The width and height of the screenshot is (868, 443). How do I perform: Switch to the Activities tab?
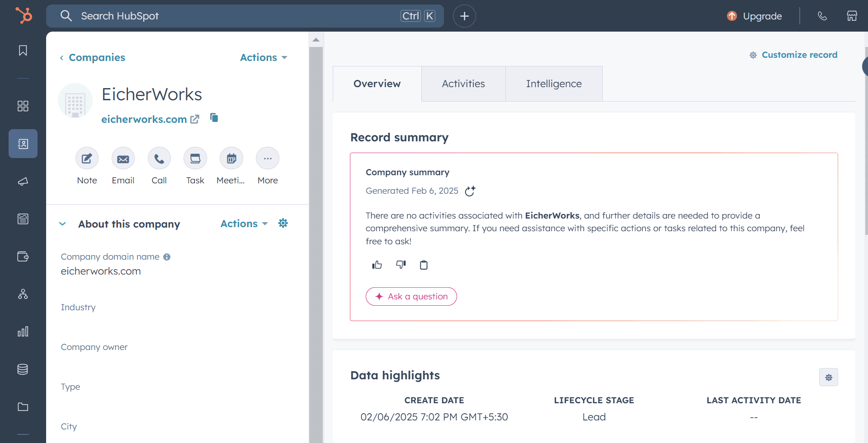[x=463, y=84]
